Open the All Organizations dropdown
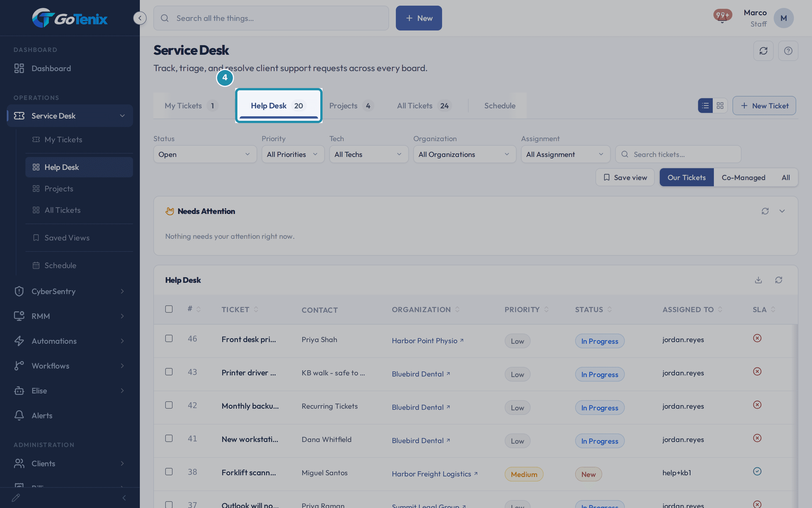 464,154
